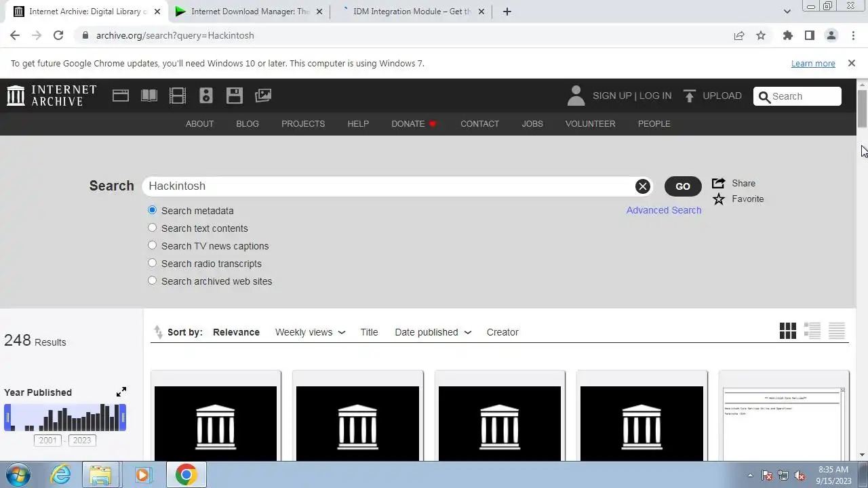The width and height of the screenshot is (868, 488).
Task: Select Search TV news captions option
Action: coord(152,245)
